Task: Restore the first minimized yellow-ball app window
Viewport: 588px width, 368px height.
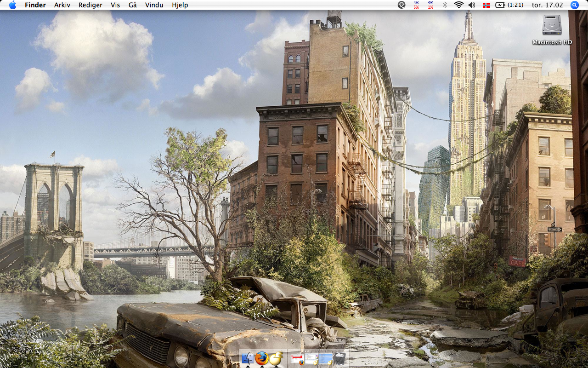Action: [x=311, y=359]
